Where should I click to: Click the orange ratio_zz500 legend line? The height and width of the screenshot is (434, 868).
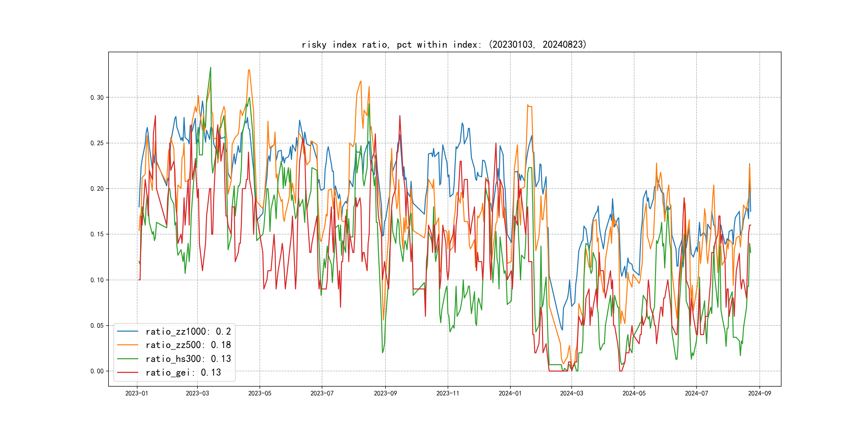click(127, 345)
